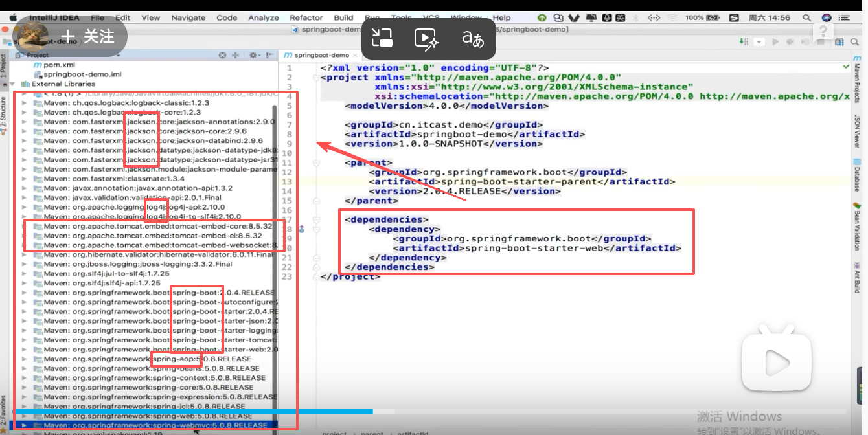Viewport: 868px width, 435px height.
Task: Open the Refactor menu
Action: (306, 18)
